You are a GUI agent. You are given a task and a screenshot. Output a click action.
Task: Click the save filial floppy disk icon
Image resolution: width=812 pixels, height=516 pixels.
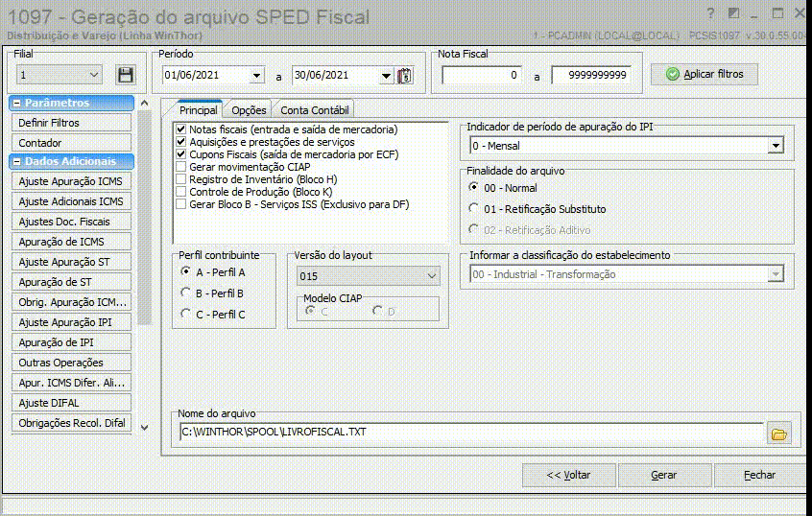tap(126, 76)
